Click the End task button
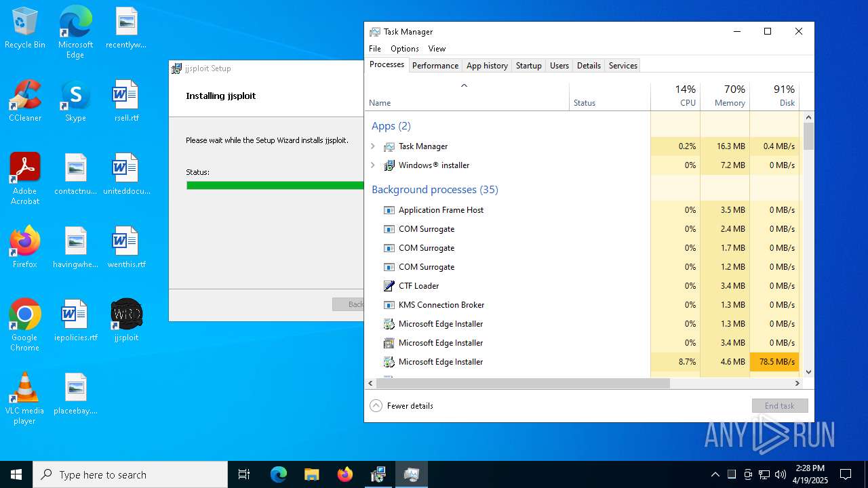This screenshot has height=488, width=868. (780, 405)
